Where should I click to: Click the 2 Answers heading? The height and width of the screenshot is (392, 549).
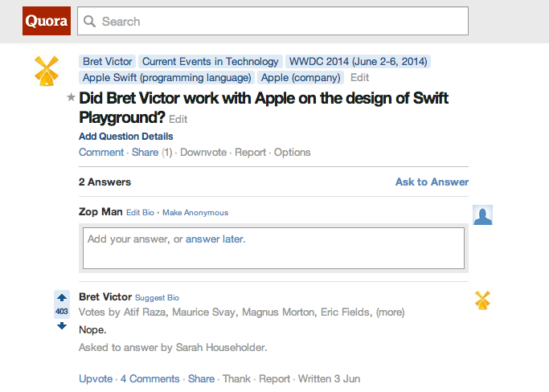(104, 182)
